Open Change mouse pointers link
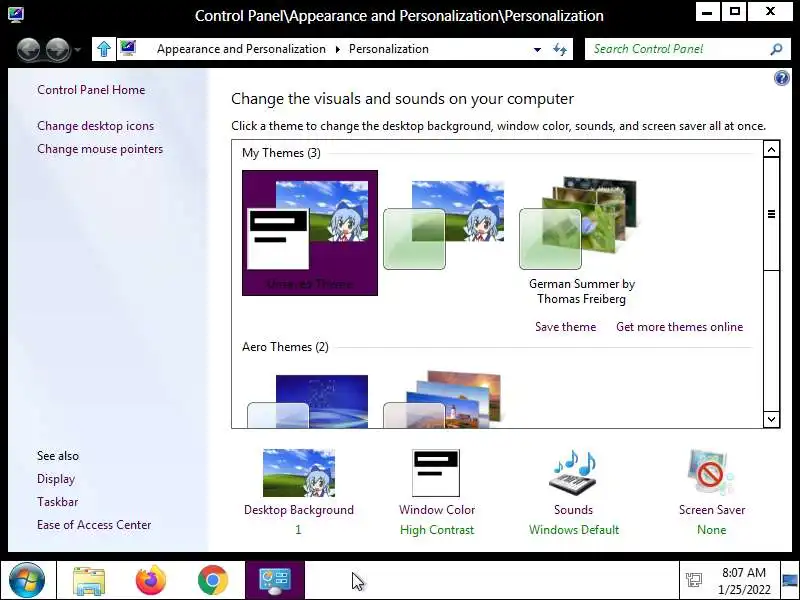The height and width of the screenshot is (600, 800). (100, 149)
